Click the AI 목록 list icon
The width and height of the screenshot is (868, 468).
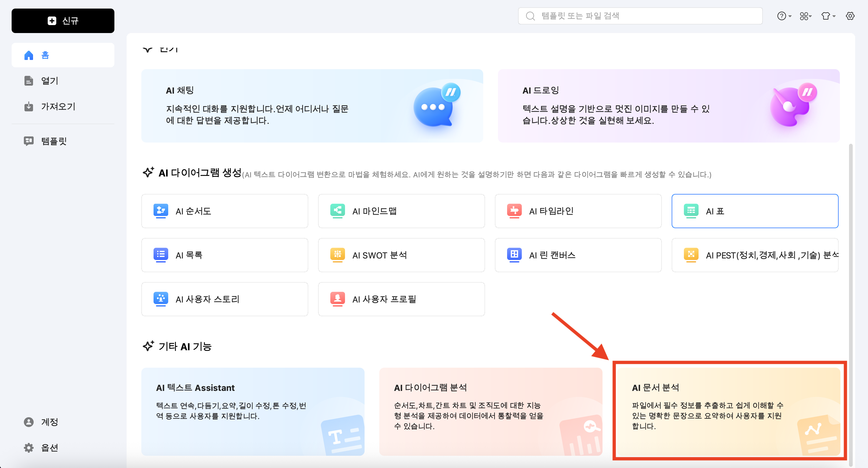tap(161, 255)
